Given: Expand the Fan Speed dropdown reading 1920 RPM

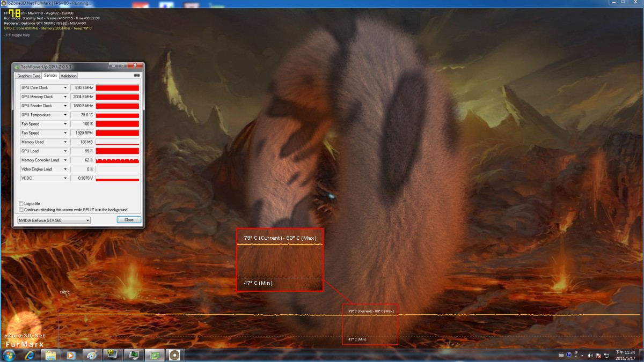Looking at the screenshot, I should pos(65,133).
